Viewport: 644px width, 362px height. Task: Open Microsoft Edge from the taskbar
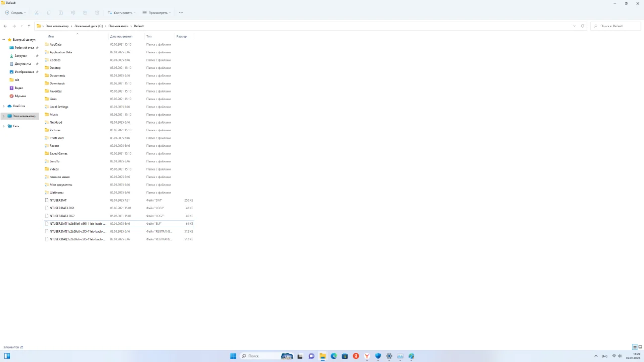tap(334, 356)
